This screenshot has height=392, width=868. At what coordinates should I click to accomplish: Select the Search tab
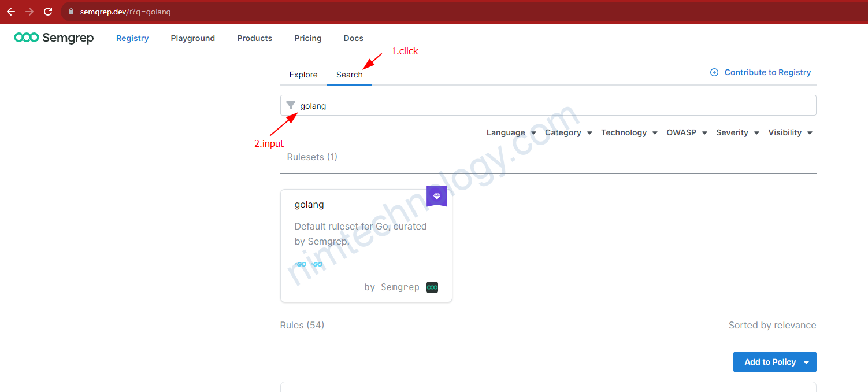(350, 75)
